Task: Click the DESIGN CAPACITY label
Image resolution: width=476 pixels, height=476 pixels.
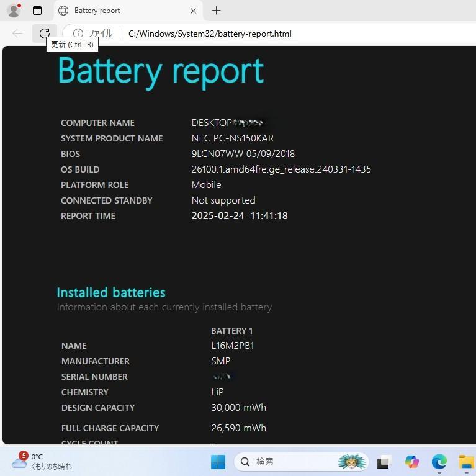Action: point(98,408)
